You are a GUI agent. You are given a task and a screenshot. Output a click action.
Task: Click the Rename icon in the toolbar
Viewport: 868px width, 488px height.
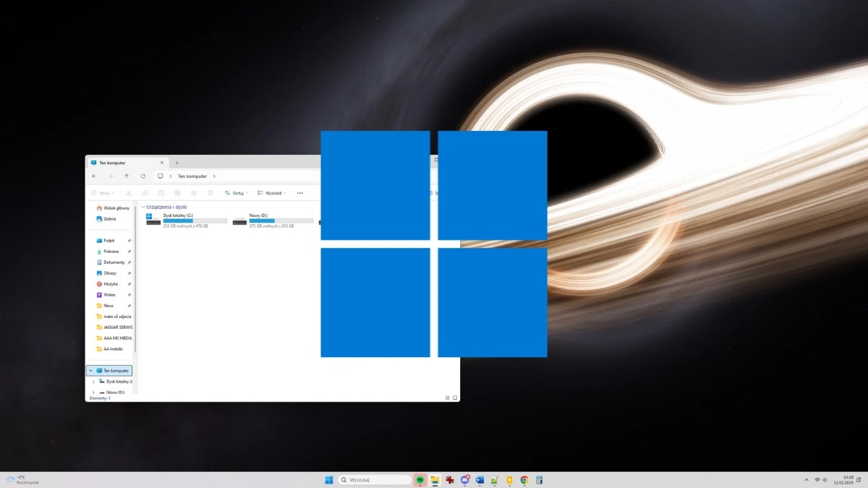(x=178, y=193)
